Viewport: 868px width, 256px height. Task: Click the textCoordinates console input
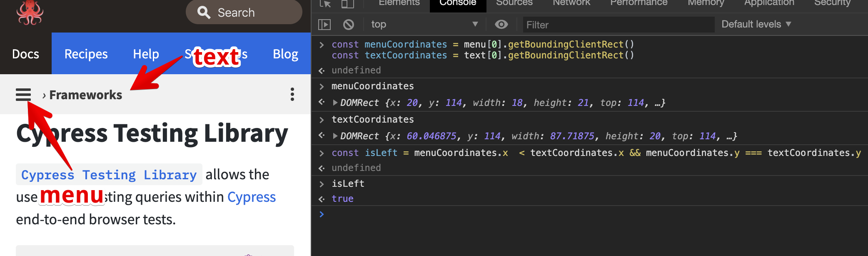point(373,119)
